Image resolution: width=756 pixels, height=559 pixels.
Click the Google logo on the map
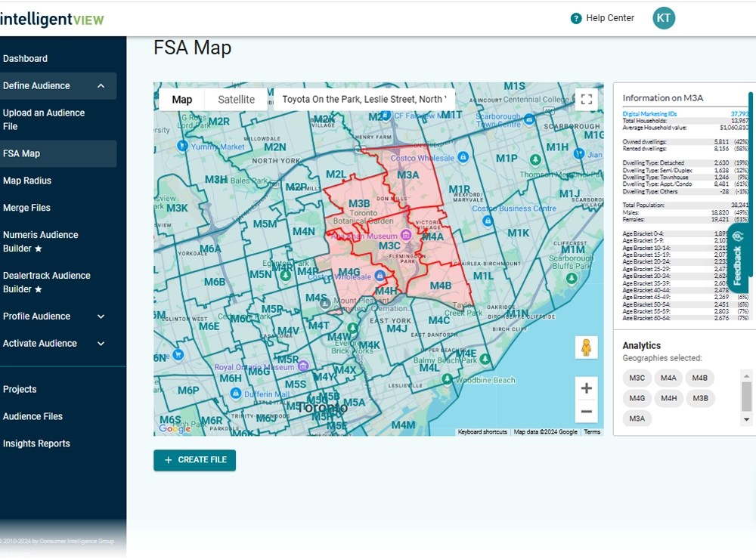175,428
